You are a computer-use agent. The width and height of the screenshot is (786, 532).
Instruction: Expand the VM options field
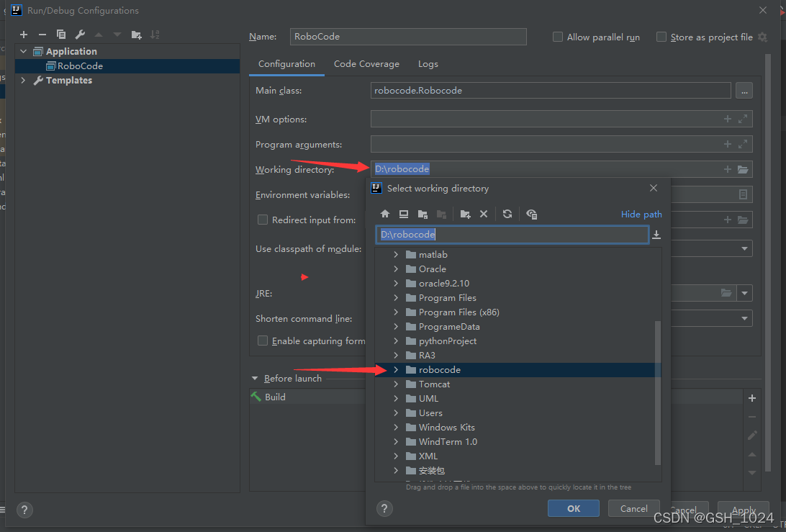click(x=743, y=119)
